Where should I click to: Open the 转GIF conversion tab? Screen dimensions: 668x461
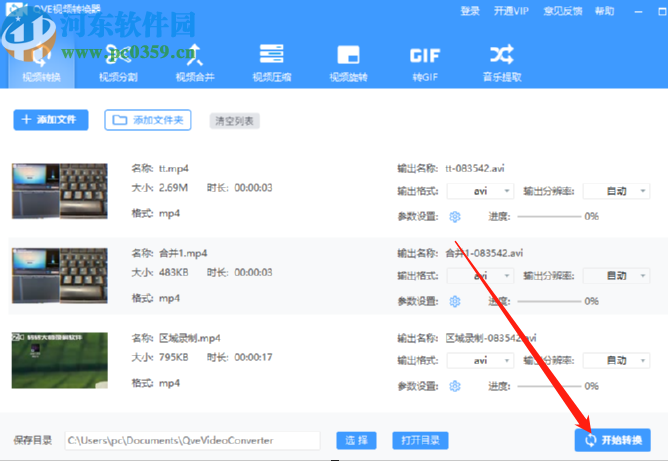pyautogui.click(x=425, y=63)
